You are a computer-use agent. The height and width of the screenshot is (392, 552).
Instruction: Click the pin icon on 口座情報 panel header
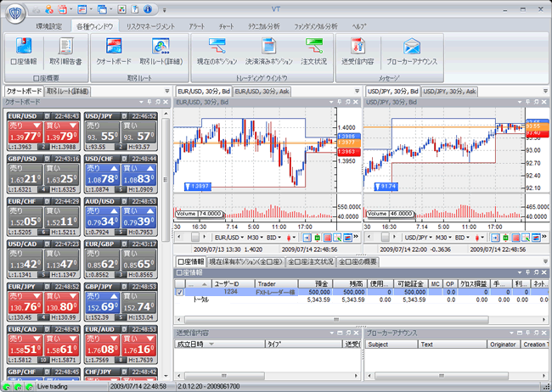[x=527, y=272]
